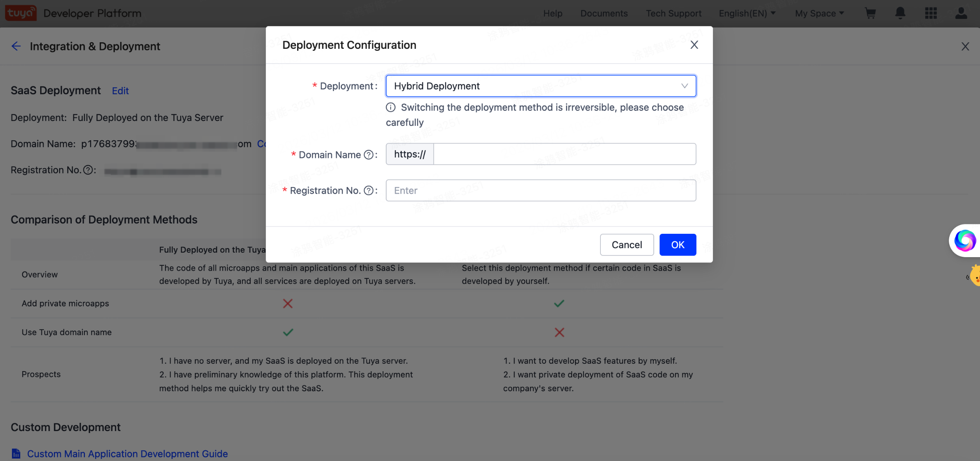Click the Tuya logo

click(x=21, y=13)
